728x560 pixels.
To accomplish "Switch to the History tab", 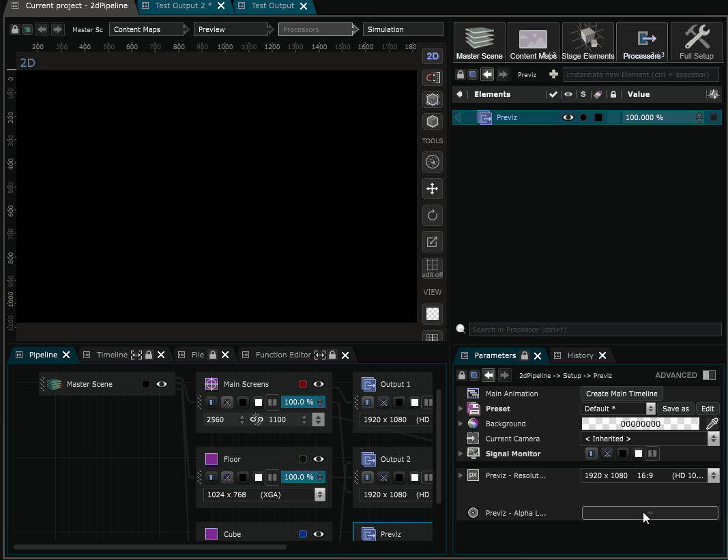I will pos(581,355).
